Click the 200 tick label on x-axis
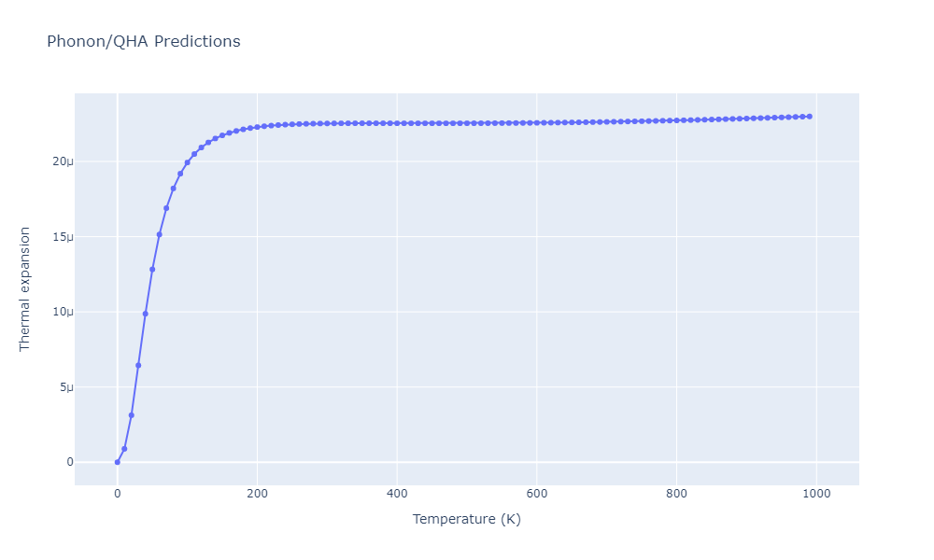The height and width of the screenshot is (560, 934). (257, 494)
